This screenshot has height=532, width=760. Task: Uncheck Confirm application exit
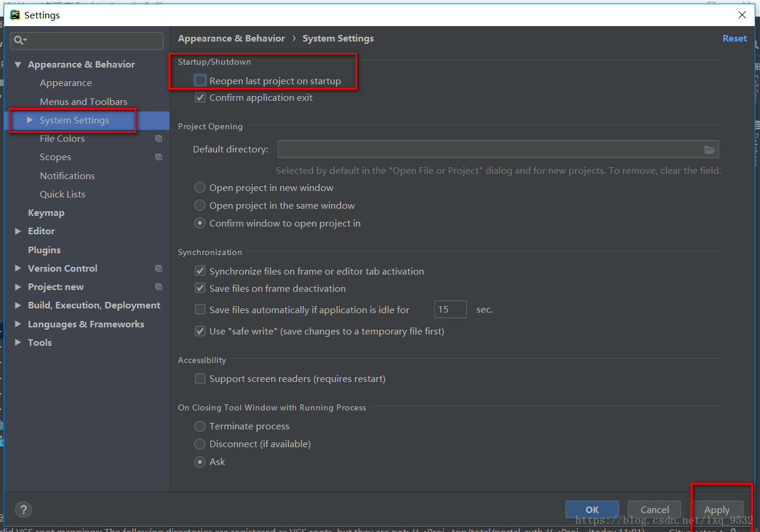pos(201,97)
